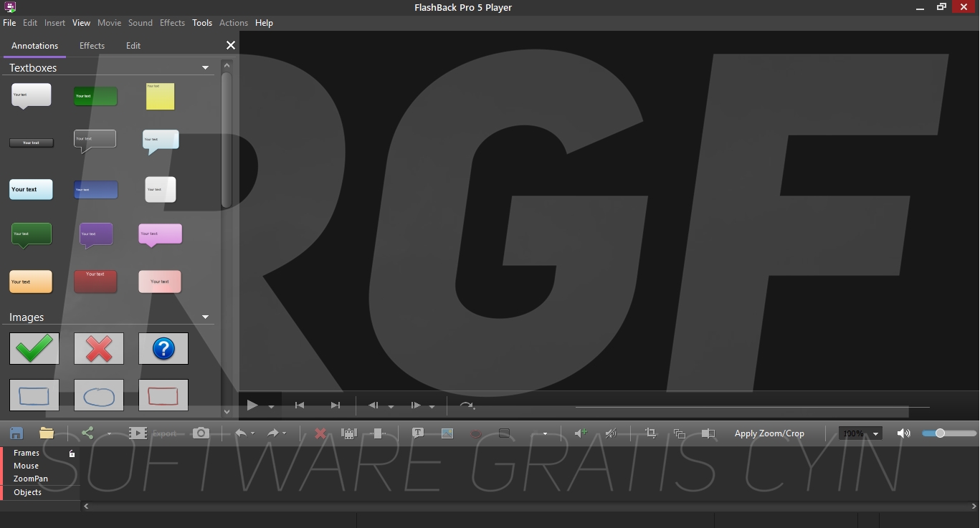This screenshot has height=528, width=980.
Task: Choose the green checkmark image
Action: point(34,348)
